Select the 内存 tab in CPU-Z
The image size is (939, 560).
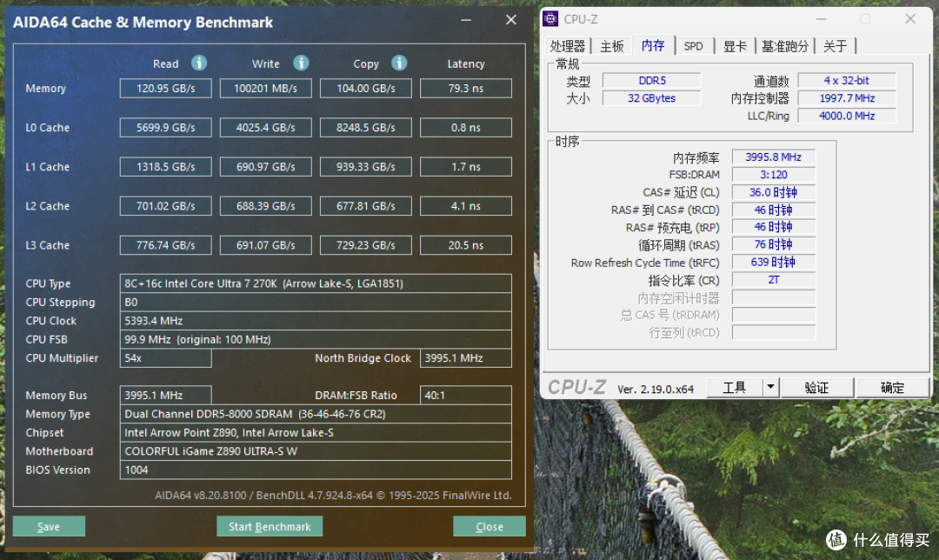pos(653,45)
